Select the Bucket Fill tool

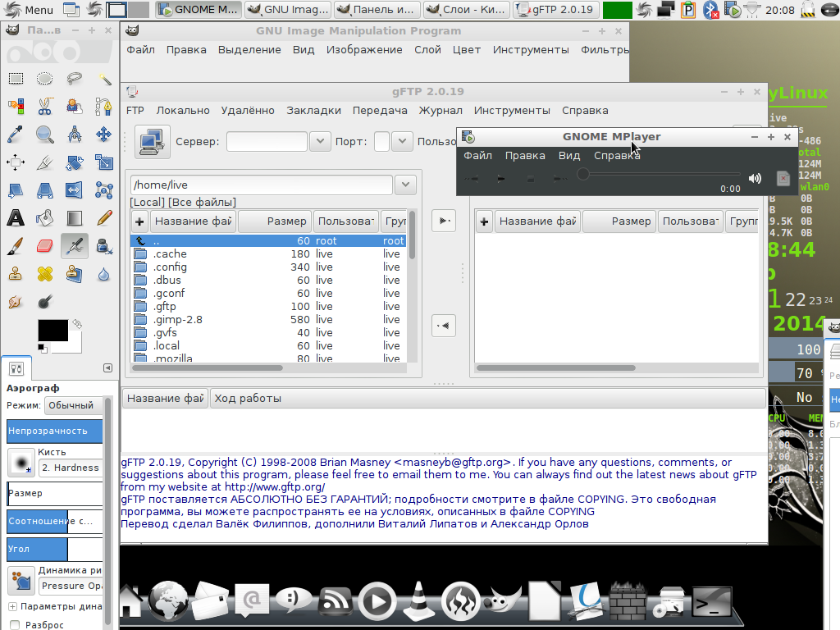(x=44, y=217)
